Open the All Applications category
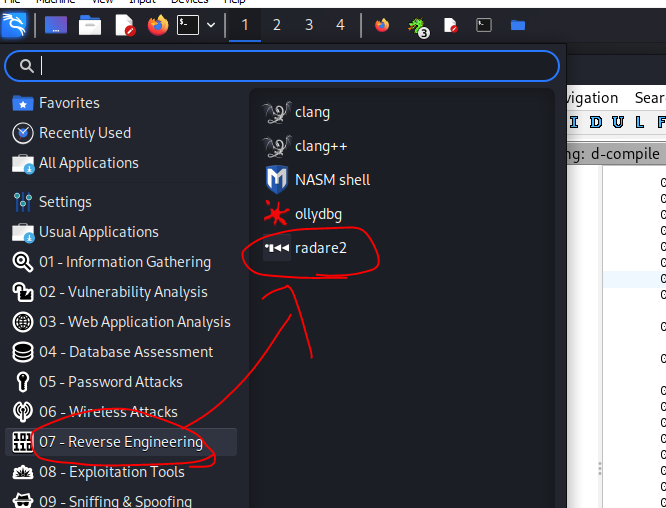666x508 pixels. 121,163
